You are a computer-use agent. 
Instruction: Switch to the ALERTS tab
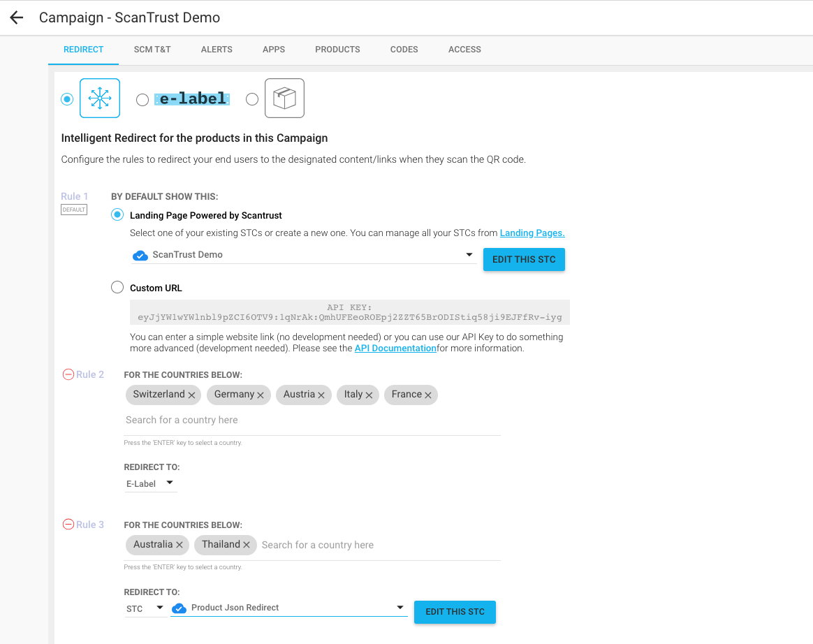point(217,50)
